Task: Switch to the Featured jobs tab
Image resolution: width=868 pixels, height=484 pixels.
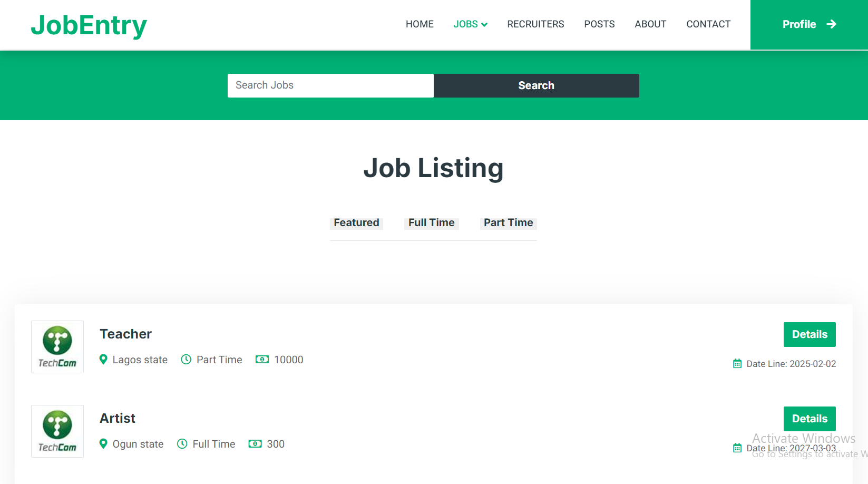Action: (x=356, y=222)
